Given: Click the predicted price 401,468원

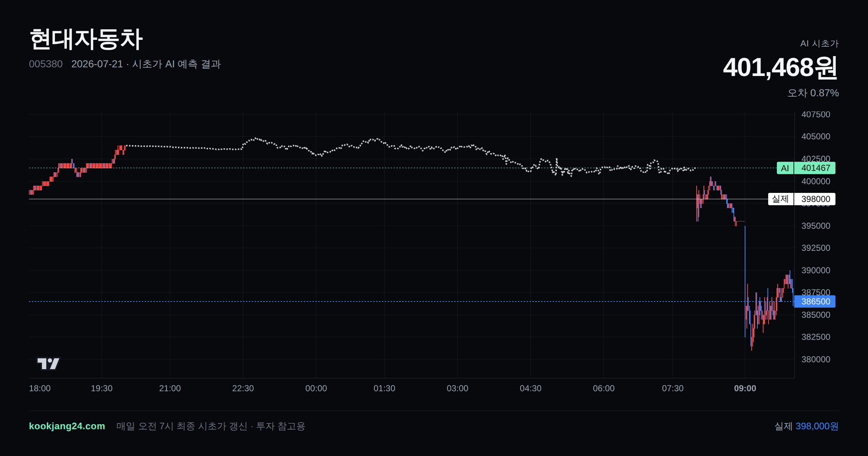Looking at the screenshot, I should [x=780, y=67].
